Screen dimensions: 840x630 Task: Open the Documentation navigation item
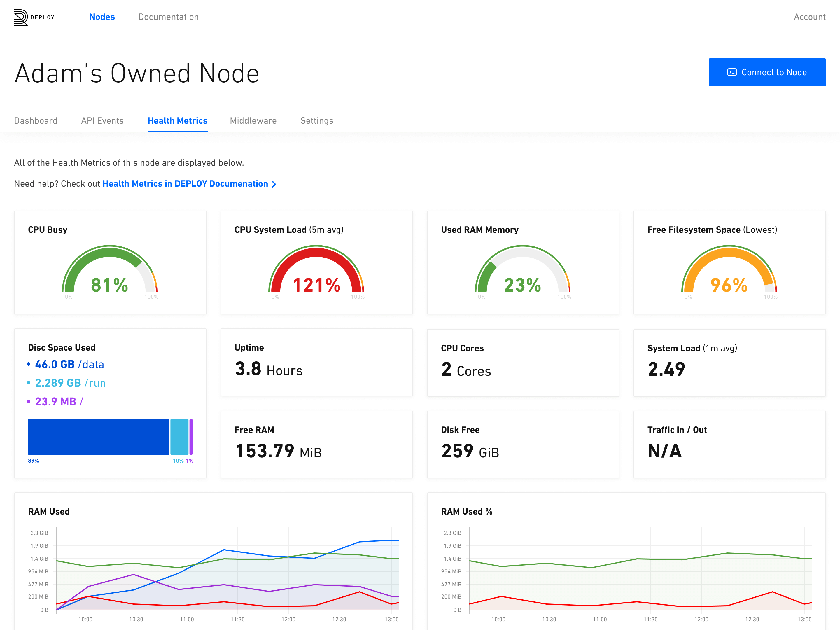[x=168, y=17]
